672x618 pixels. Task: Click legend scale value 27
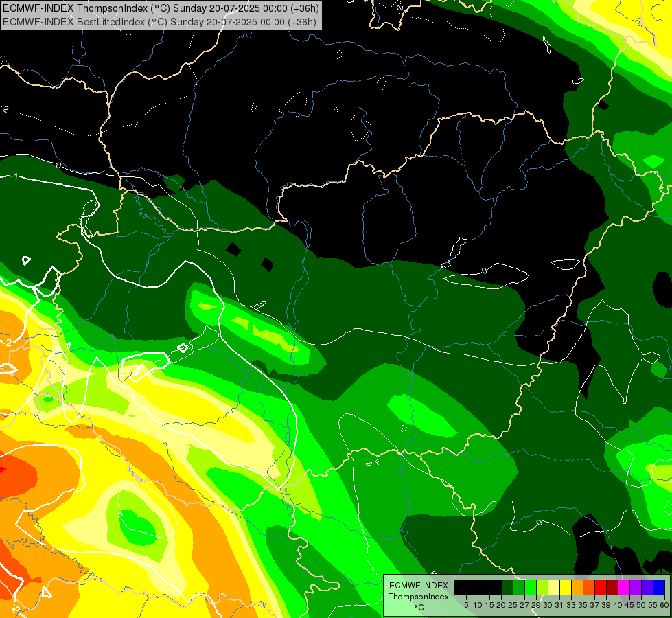[524, 605]
